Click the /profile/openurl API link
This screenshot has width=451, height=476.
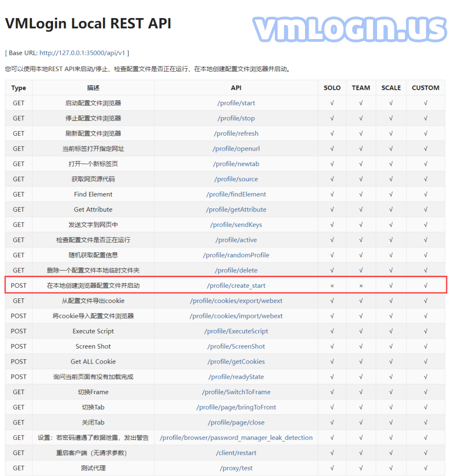[236, 149]
